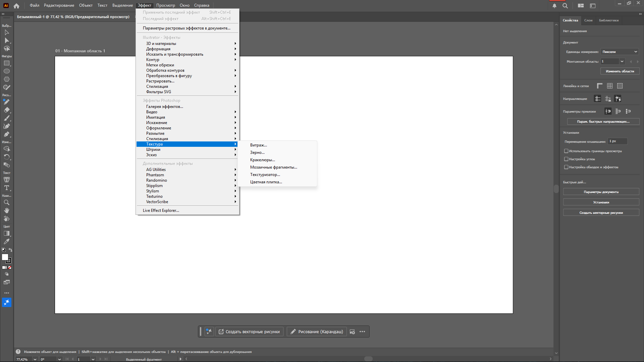The width and height of the screenshot is (644, 362).
Task: Open rotation angle dropdown in status bar
Action: pyautogui.click(x=59, y=359)
